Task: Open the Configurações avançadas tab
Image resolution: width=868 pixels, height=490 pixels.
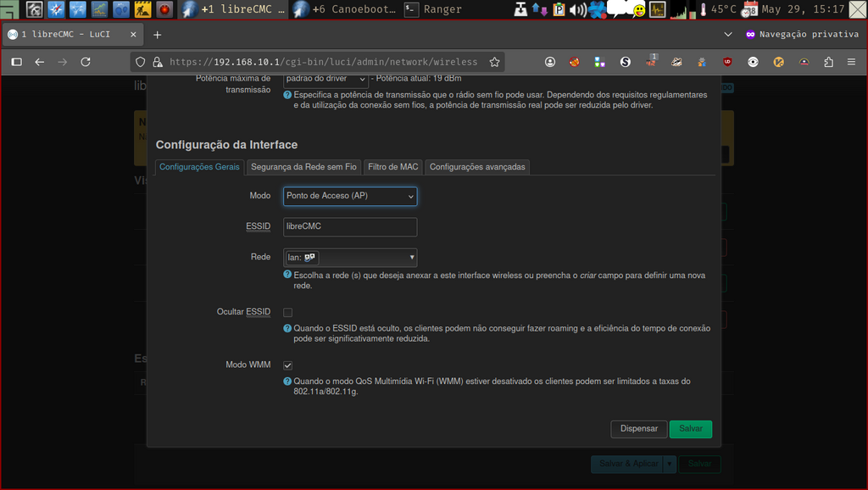Action: tap(478, 167)
